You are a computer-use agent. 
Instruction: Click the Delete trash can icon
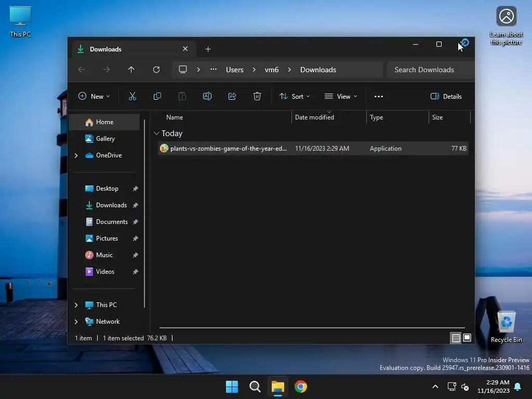[257, 96]
